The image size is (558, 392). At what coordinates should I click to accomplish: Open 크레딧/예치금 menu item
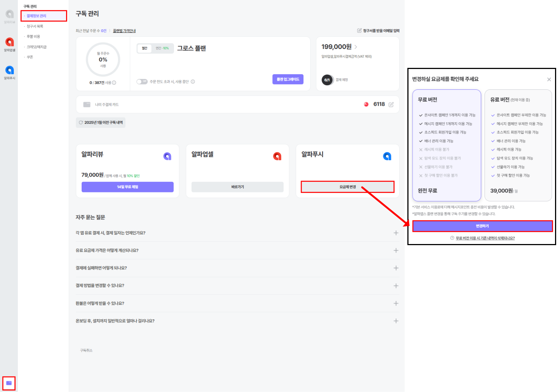coord(36,47)
